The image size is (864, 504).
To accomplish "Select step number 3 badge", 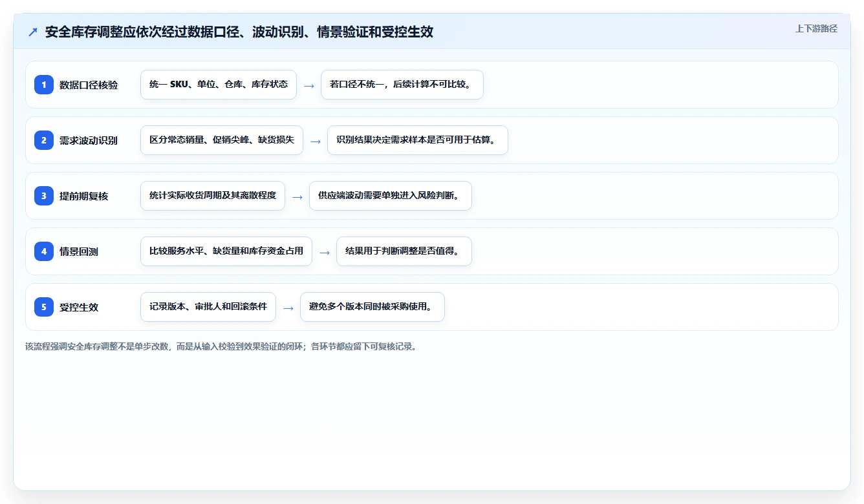I will (x=44, y=196).
